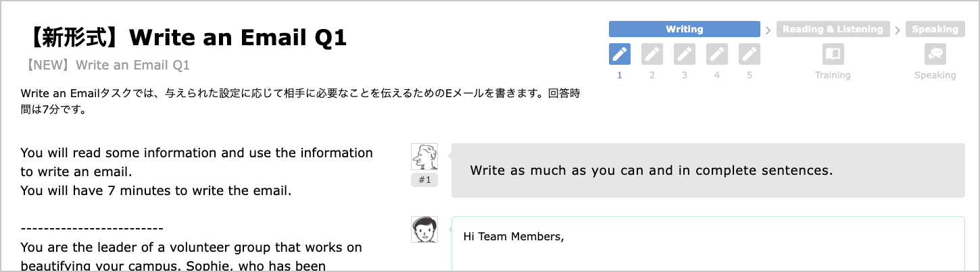Screen dimensions: 980x272
Task: Select the pencil icon for question 2
Action: coord(652,54)
